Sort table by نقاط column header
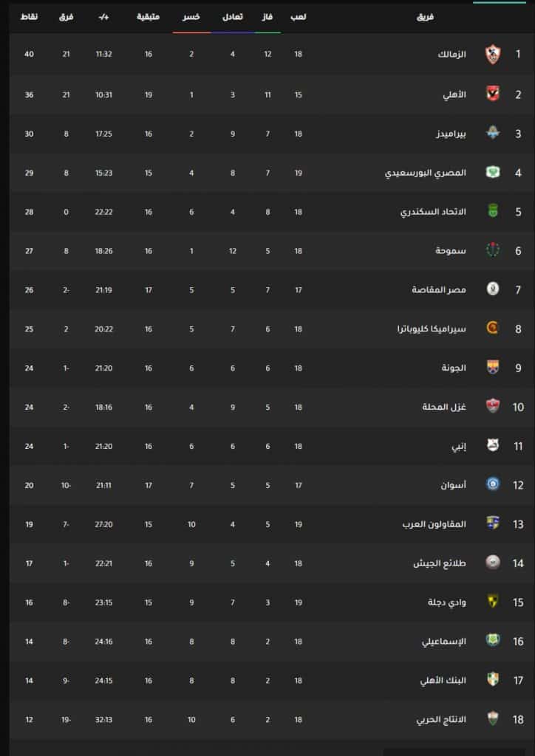Screen dimensions: 535x756 [29, 17]
